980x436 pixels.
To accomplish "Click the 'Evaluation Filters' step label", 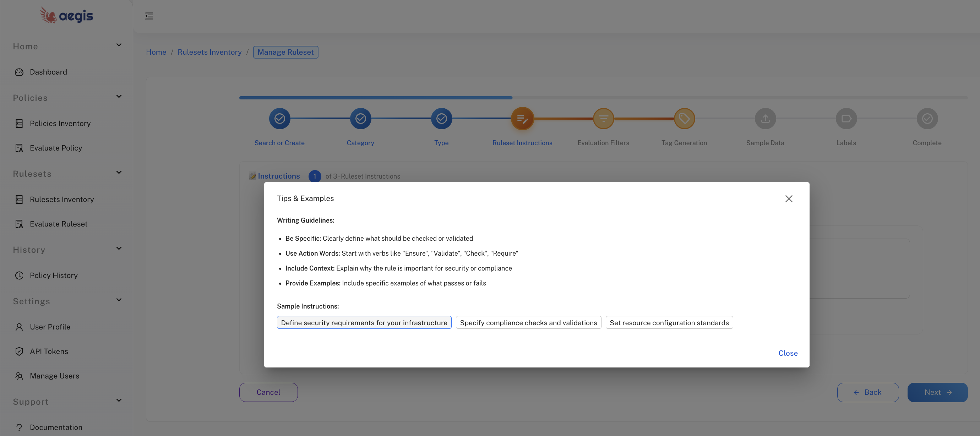I will coord(603,143).
